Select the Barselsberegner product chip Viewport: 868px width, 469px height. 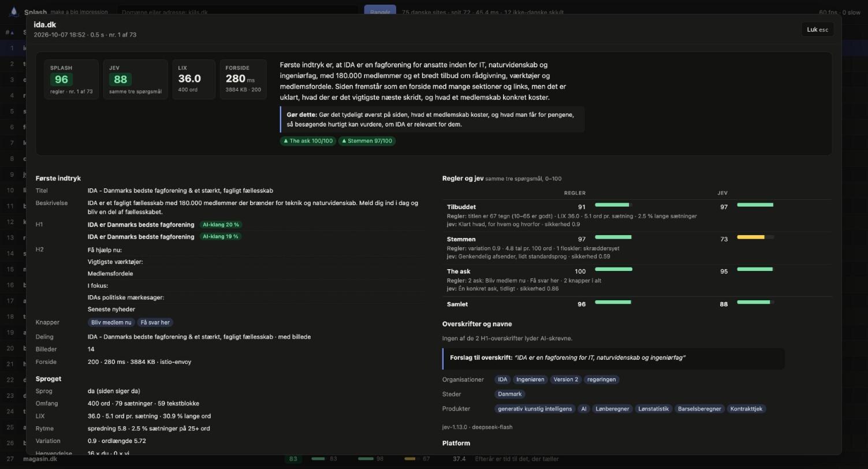tap(699, 409)
